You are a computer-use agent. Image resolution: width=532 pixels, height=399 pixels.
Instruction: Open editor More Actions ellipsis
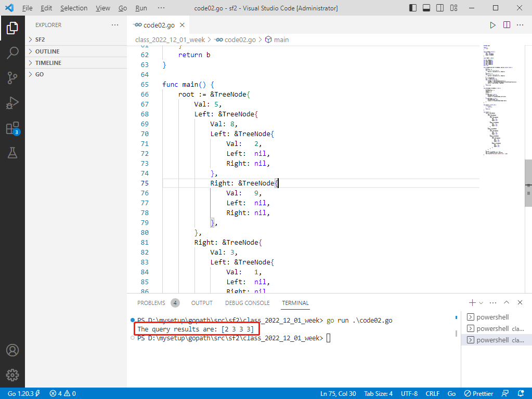(520, 25)
